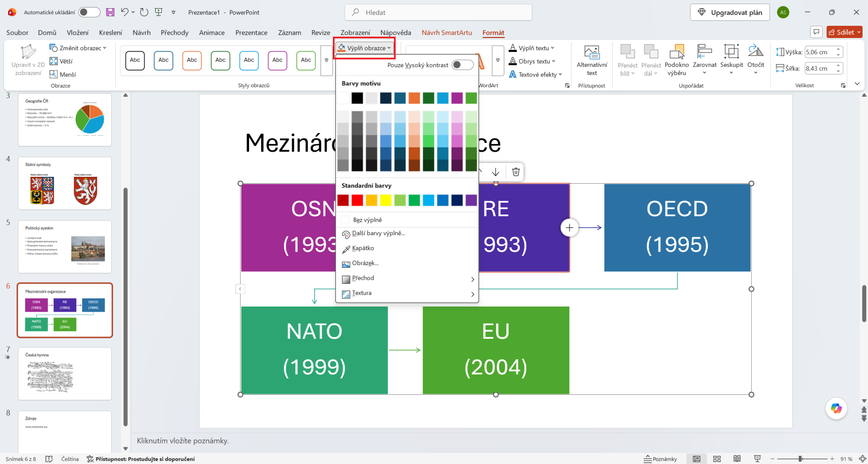The width and height of the screenshot is (868, 464).
Task: Select slide 4 Státní symboly thumbnail
Action: pos(65,183)
